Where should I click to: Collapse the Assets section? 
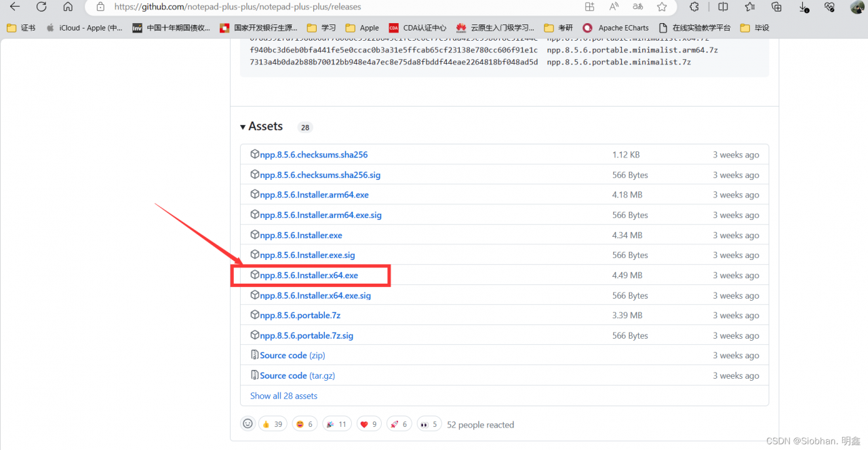(261, 126)
